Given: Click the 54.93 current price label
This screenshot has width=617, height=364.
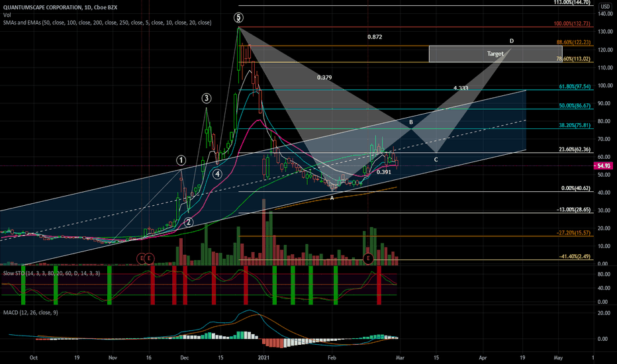Looking at the screenshot, I should tap(603, 166).
